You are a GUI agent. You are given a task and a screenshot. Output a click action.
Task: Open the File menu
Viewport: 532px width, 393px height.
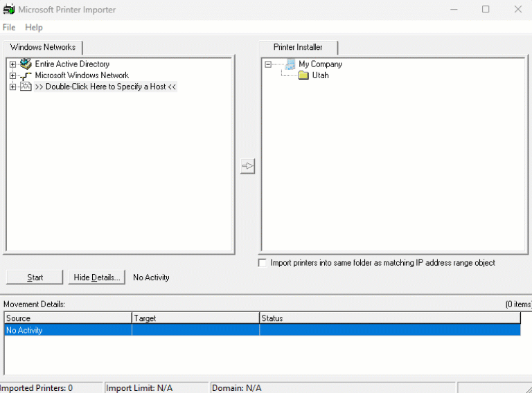click(9, 28)
